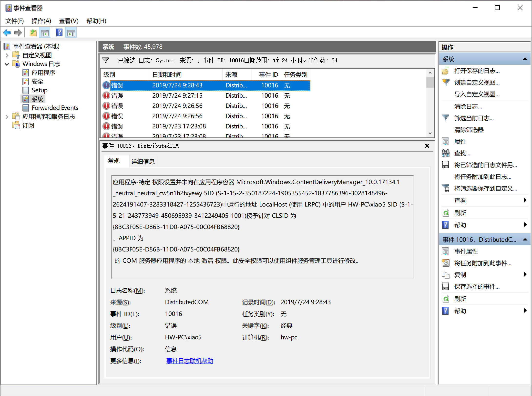Switch to the 详细信息 tab
This screenshot has width=532, height=396.
tap(143, 161)
